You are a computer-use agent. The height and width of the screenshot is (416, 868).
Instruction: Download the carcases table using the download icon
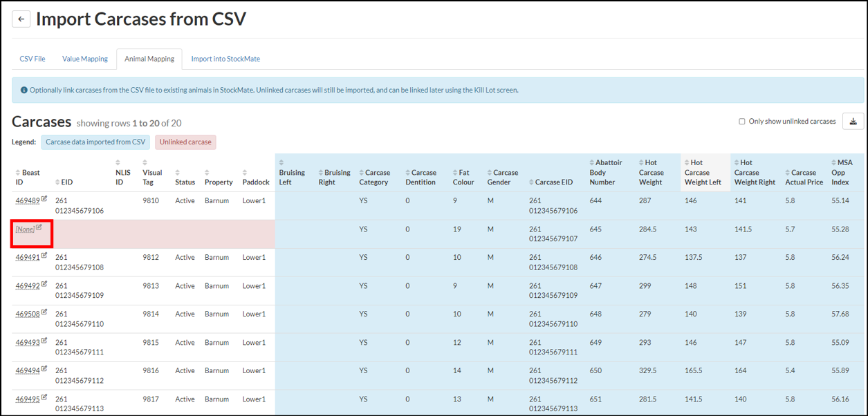click(x=853, y=122)
